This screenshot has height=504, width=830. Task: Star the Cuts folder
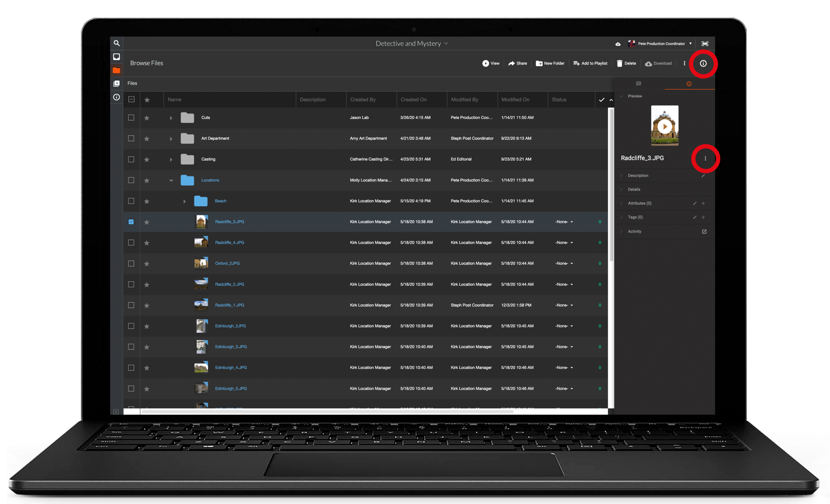147,118
